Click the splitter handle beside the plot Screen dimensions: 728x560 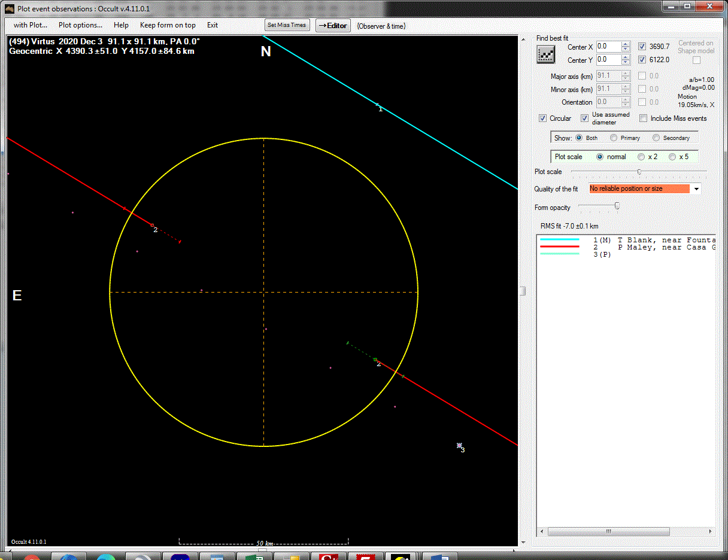pos(523,291)
